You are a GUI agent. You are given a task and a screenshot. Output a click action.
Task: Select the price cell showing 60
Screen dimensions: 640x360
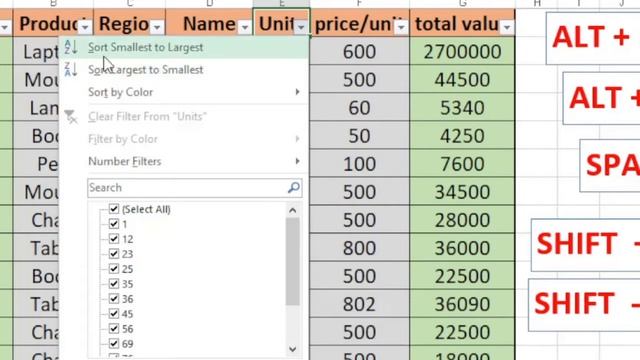pos(359,108)
